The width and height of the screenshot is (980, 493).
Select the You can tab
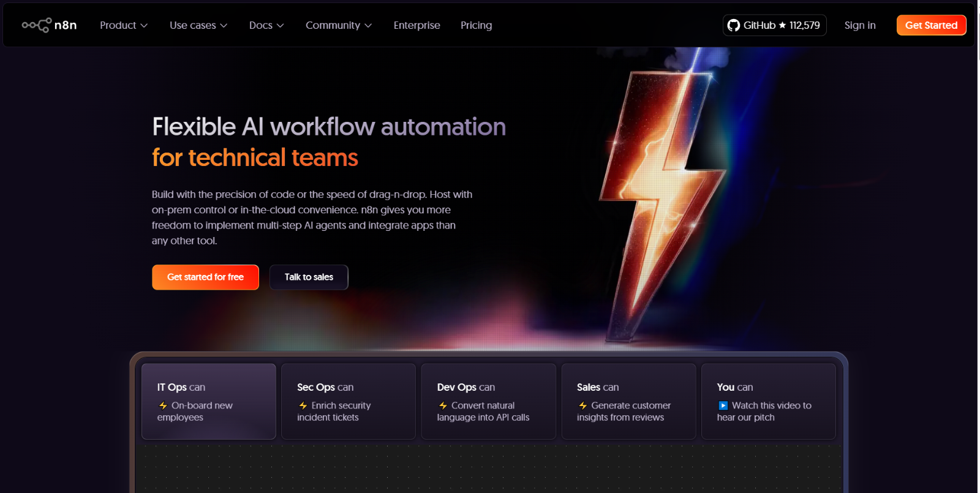tap(769, 401)
